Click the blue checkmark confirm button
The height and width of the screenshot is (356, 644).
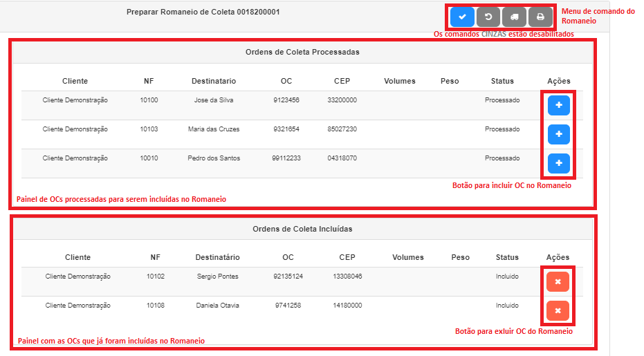462,17
